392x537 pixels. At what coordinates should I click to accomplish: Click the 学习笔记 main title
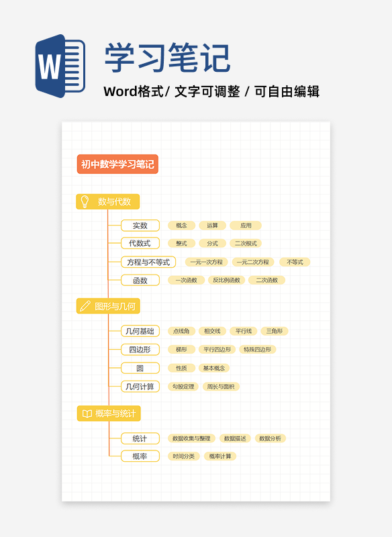(167, 58)
